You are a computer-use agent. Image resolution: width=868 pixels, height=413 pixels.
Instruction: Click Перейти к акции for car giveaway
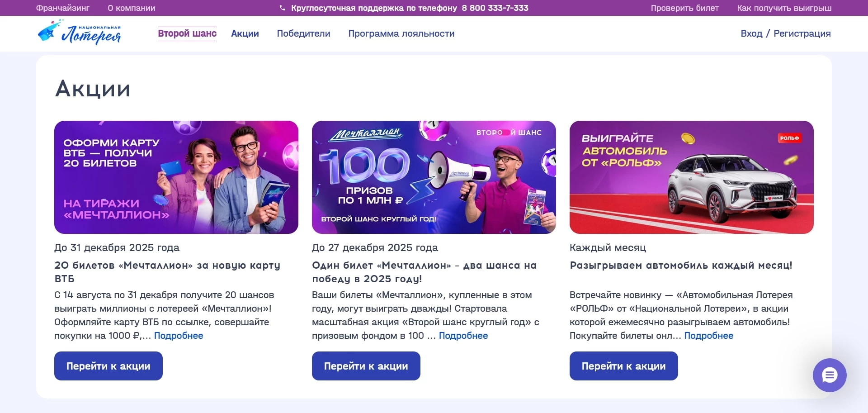tap(623, 366)
